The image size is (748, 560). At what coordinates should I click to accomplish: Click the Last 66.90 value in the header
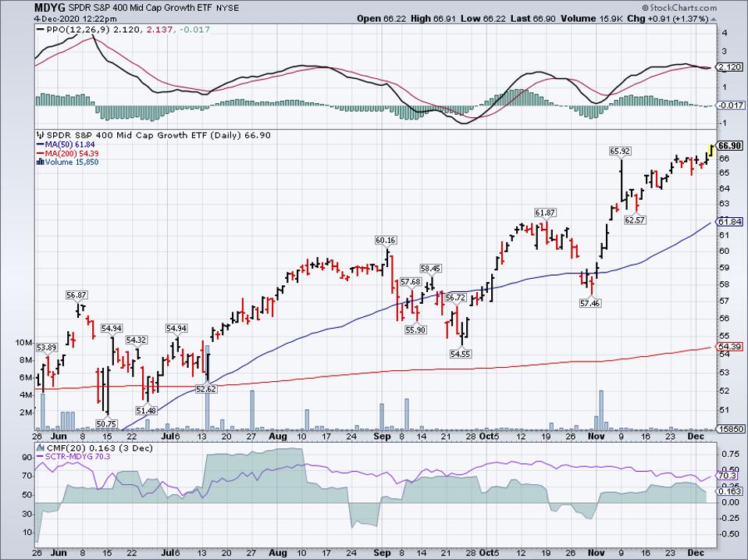tap(533, 19)
